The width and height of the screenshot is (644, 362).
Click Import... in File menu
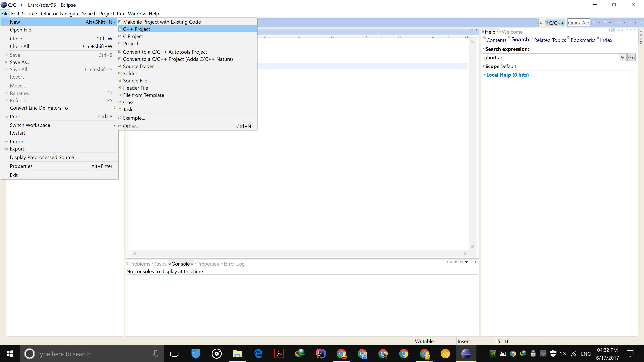point(59,141)
